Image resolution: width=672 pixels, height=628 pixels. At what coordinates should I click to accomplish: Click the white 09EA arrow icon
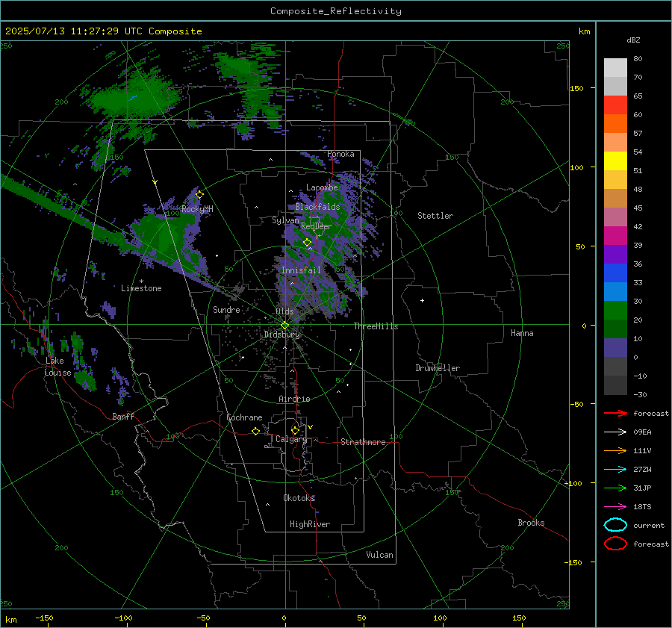(x=615, y=432)
